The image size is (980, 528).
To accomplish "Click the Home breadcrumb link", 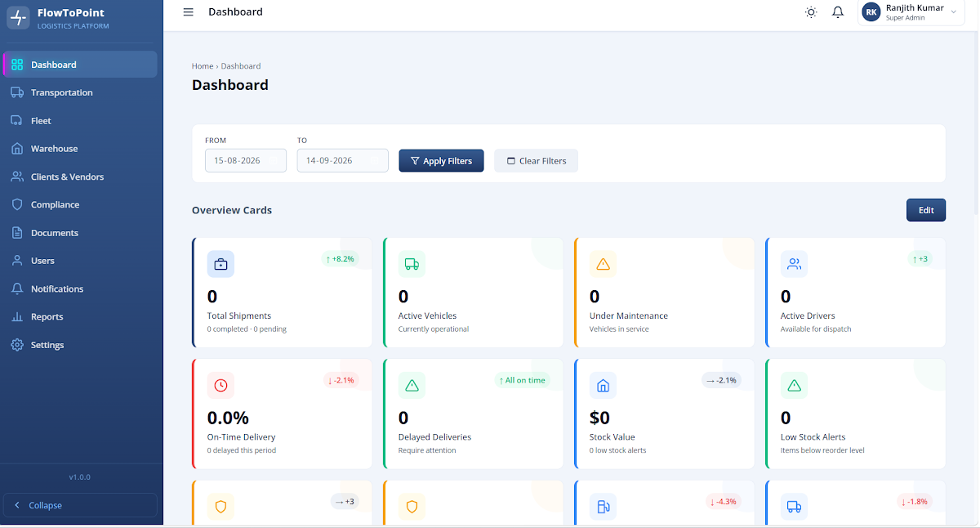I will pyautogui.click(x=203, y=66).
